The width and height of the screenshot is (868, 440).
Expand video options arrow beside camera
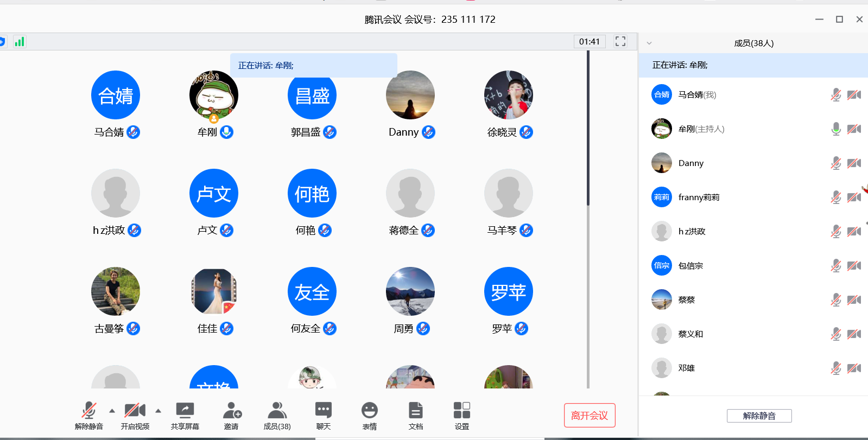click(x=159, y=411)
